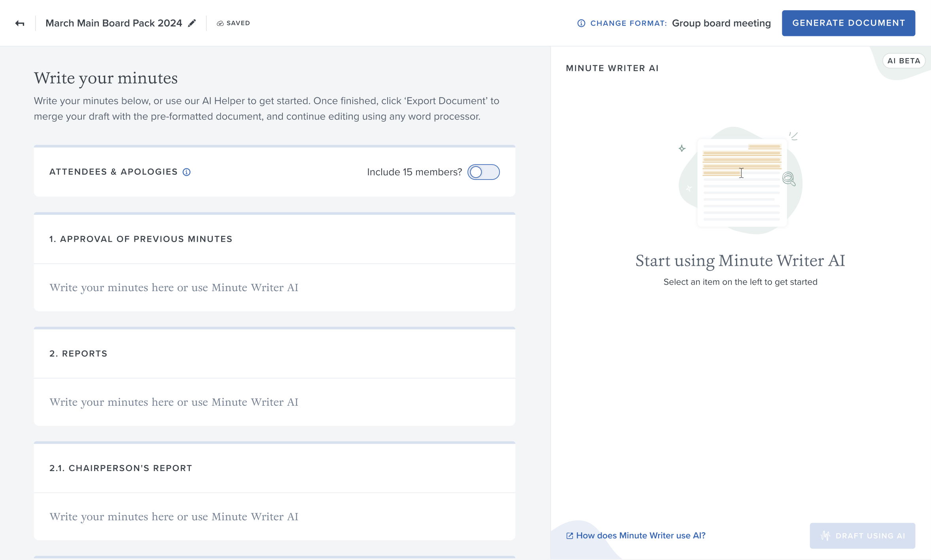Click the external link icon near AI question

(x=570, y=536)
